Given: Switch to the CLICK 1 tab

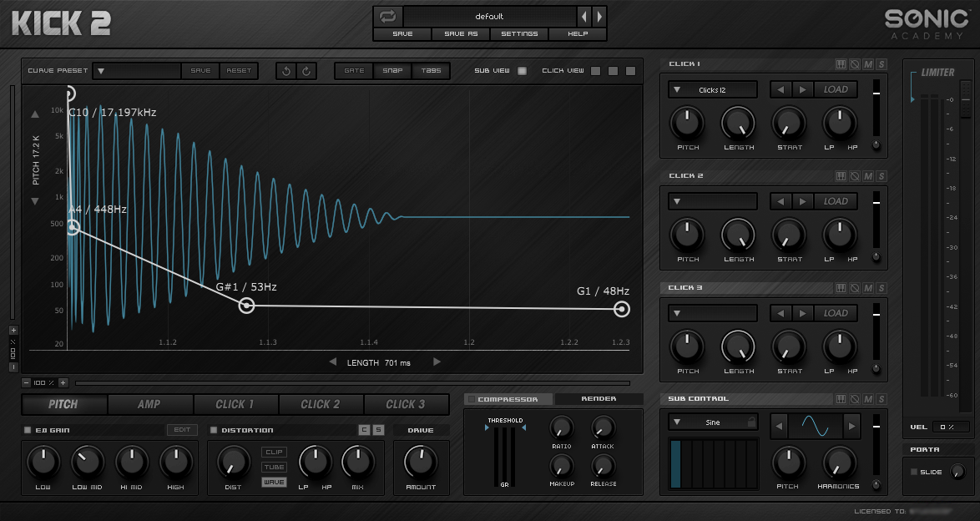Looking at the screenshot, I should coord(235,404).
